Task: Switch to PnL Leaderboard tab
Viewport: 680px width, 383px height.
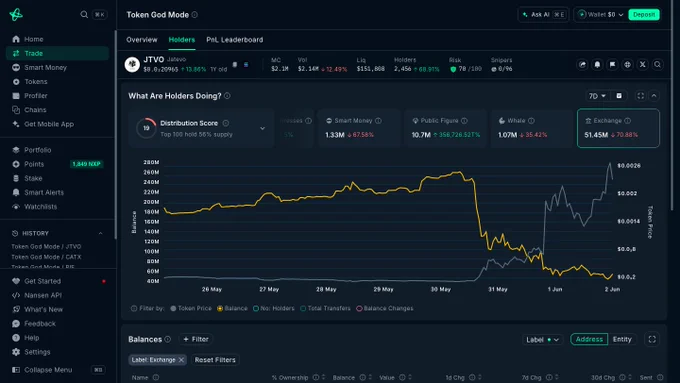Action: [235, 39]
